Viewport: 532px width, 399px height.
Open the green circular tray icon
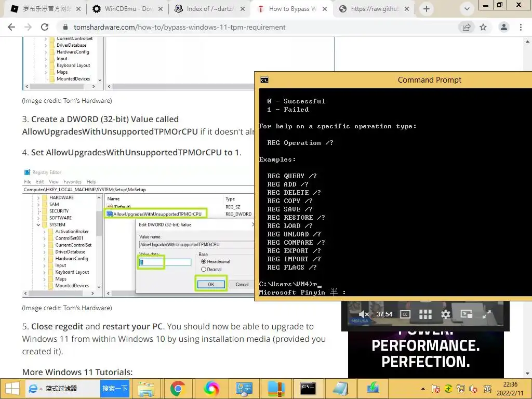point(448,389)
